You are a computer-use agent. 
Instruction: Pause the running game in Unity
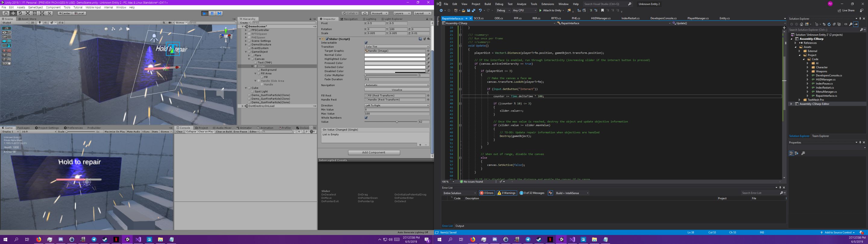[x=212, y=13]
